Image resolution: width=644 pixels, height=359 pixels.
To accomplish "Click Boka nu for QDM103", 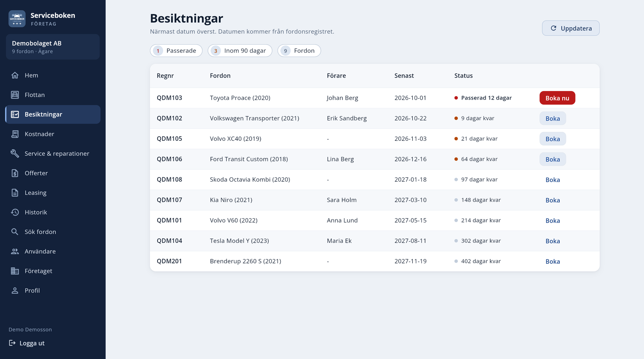I will point(557,98).
